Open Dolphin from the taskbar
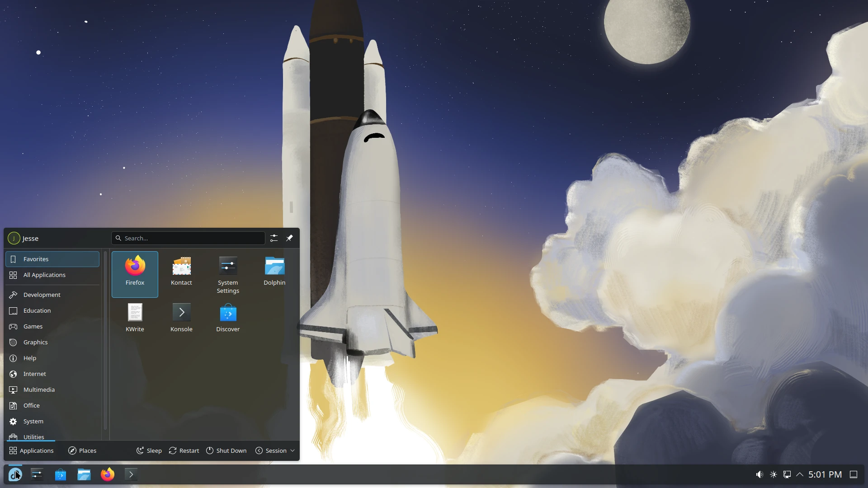Viewport: 868px width, 488px height. pyautogui.click(x=84, y=474)
